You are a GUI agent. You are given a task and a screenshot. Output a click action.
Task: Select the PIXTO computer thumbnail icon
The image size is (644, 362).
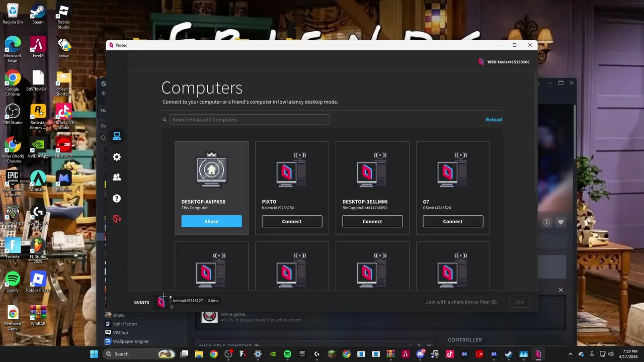pos(292,170)
